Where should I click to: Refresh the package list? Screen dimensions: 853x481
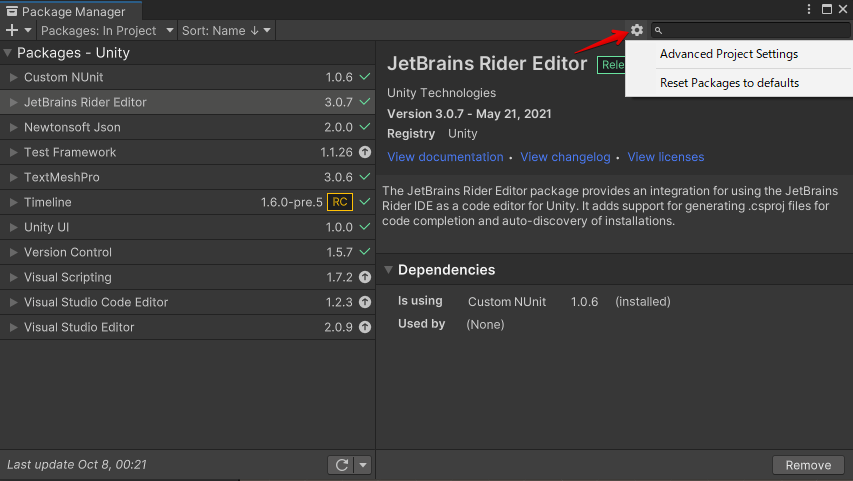click(341, 465)
